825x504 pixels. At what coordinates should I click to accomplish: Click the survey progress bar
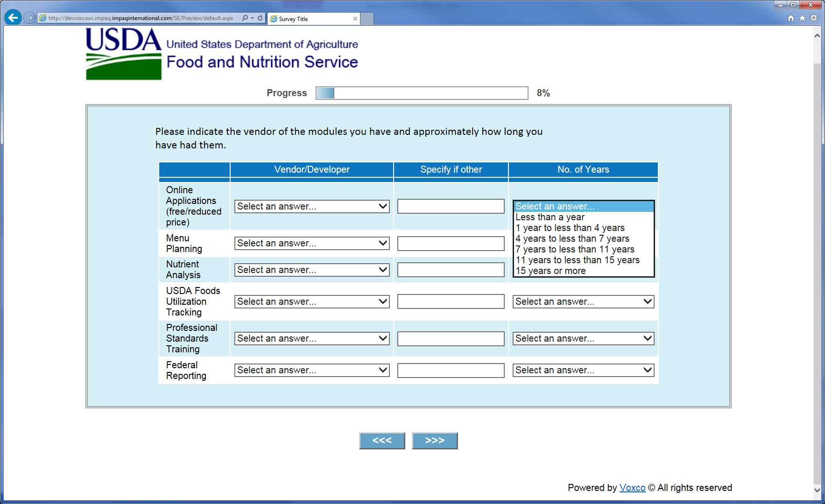422,93
